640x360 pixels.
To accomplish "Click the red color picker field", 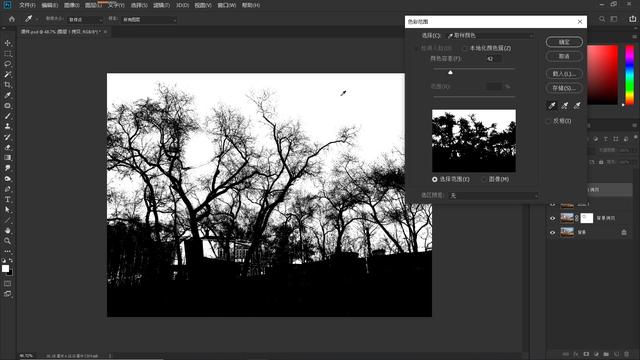I will (602, 75).
